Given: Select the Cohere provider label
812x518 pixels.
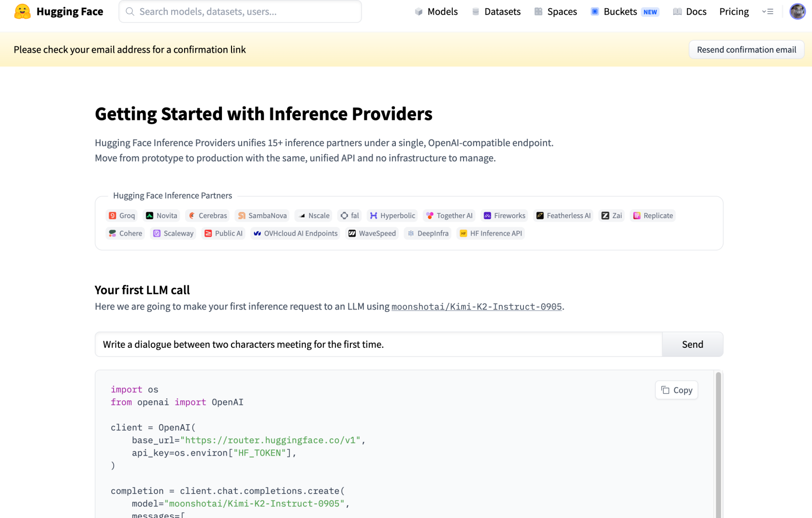Looking at the screenshot, I should point(131,234).
